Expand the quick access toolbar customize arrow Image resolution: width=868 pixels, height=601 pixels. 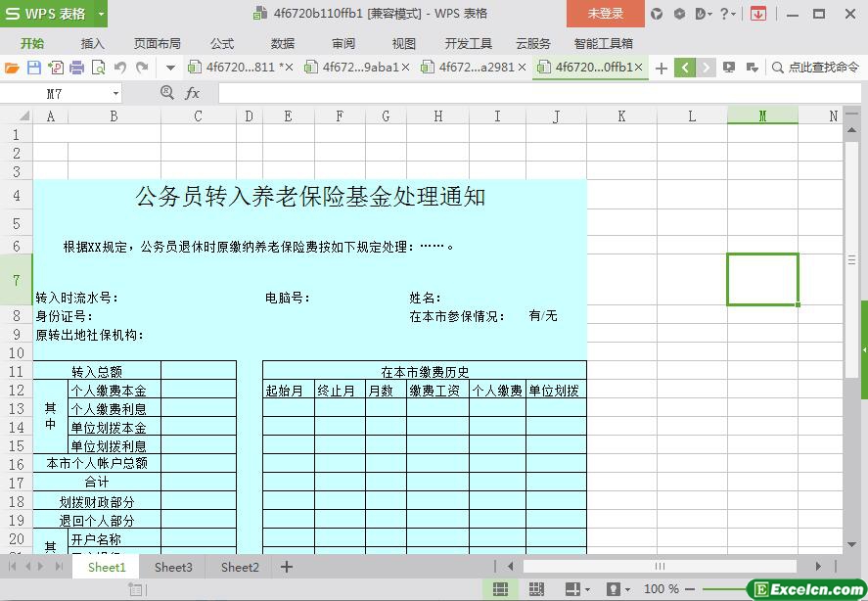[x=170, y=68]
